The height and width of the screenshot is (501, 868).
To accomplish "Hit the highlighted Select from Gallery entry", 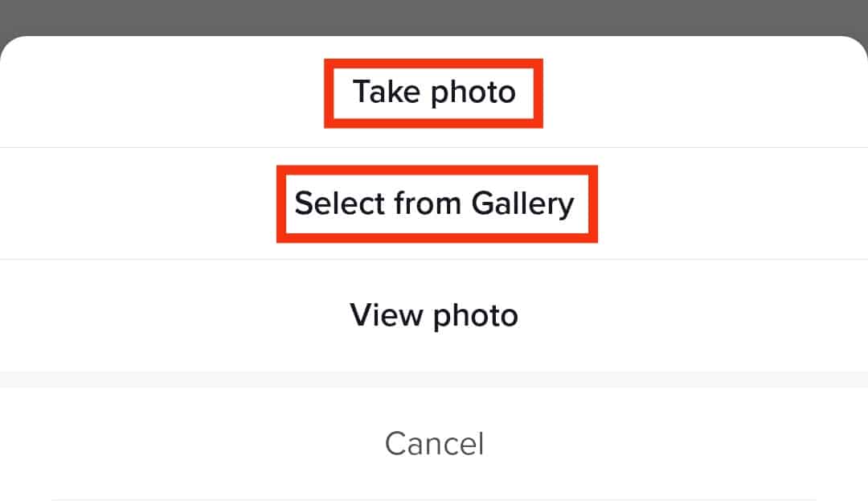I will [434, 203].
